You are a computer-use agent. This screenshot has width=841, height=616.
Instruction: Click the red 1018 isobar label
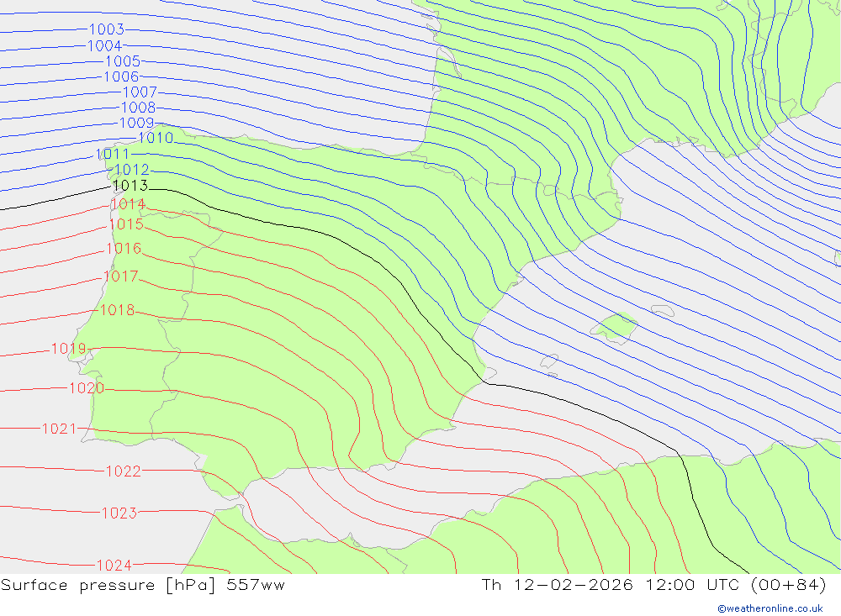[x=118, y=310]
